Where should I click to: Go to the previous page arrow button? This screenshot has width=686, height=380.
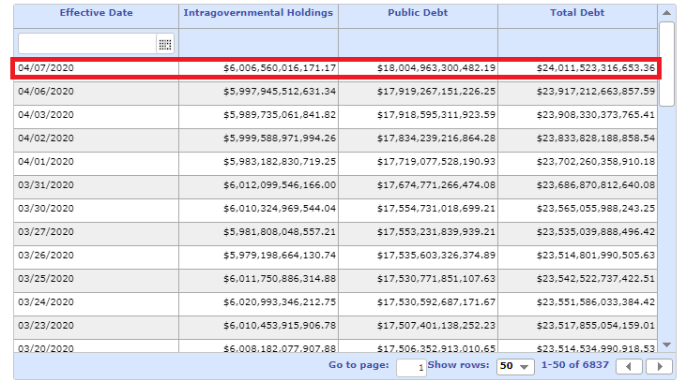tap(629, 366)
